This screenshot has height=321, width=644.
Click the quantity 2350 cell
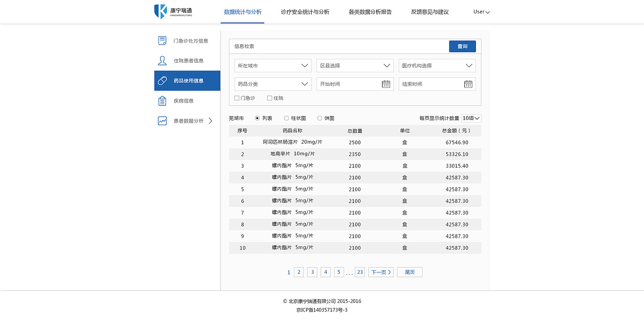(355, 154)
